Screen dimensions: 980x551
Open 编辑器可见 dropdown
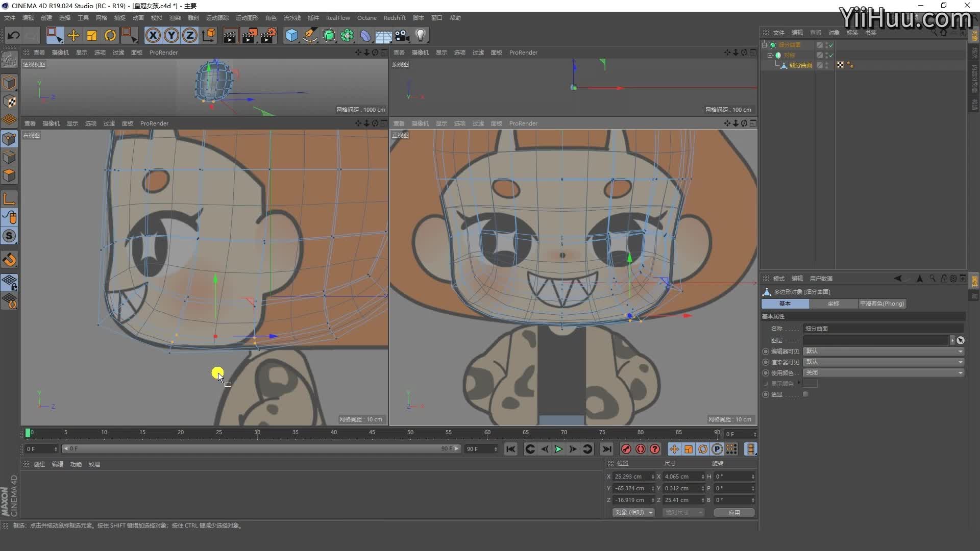tap(884, 351)
